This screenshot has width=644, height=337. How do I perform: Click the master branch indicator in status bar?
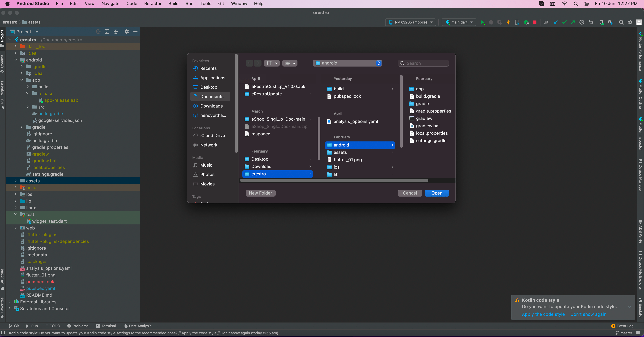[624, 333]
